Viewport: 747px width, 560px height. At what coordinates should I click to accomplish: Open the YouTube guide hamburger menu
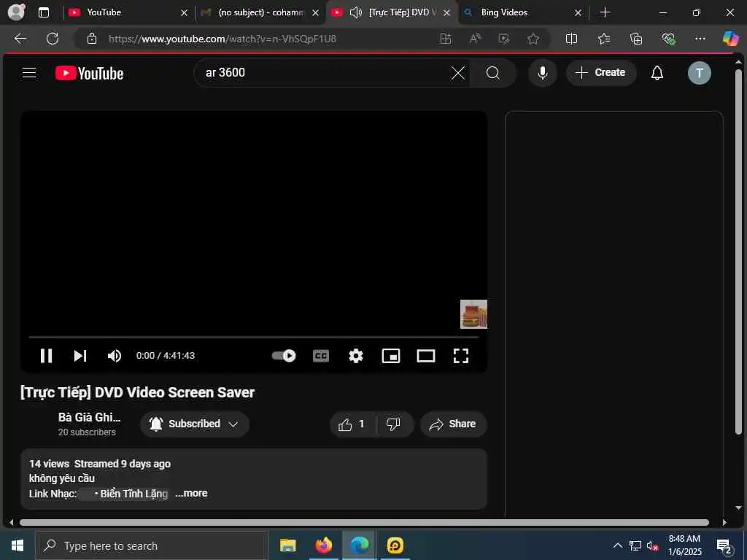29,73
